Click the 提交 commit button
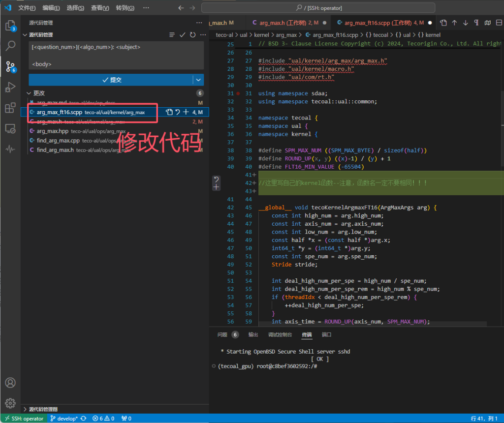 [111, 80]
